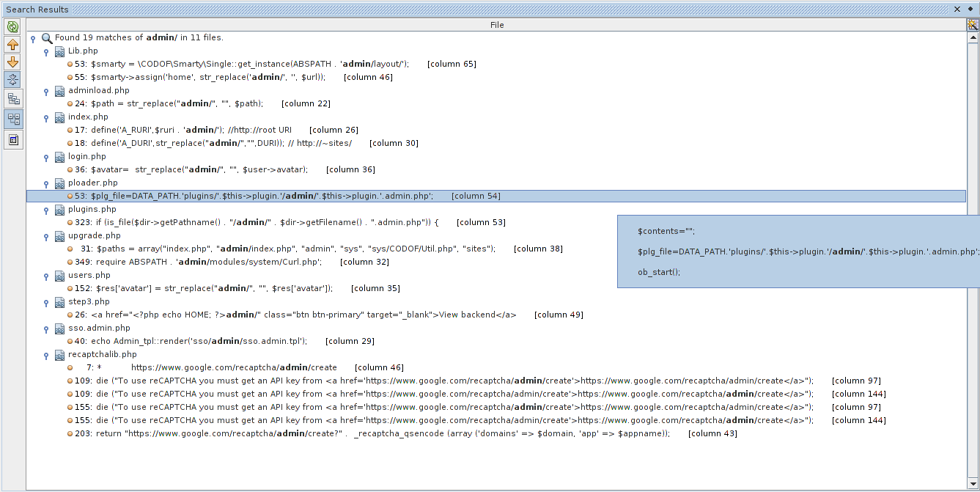
Task: Switch results to flat list view
Action: [x=12, y=99]
